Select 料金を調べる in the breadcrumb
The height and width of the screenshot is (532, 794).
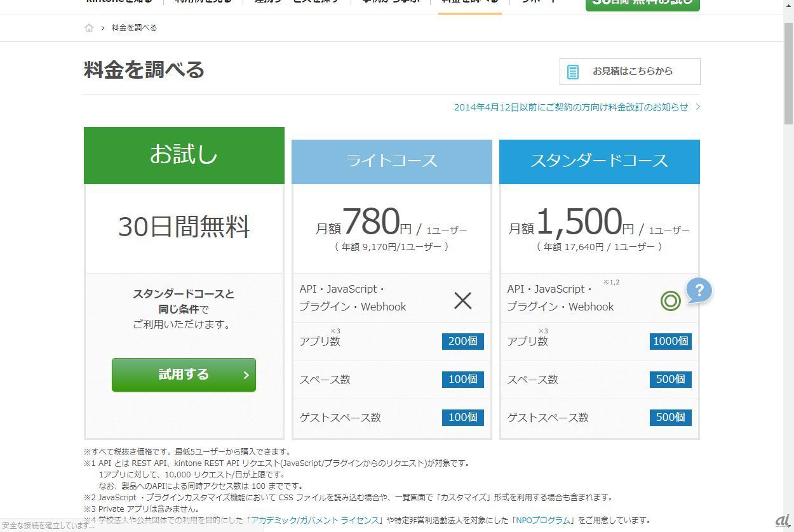click(134, 28)
